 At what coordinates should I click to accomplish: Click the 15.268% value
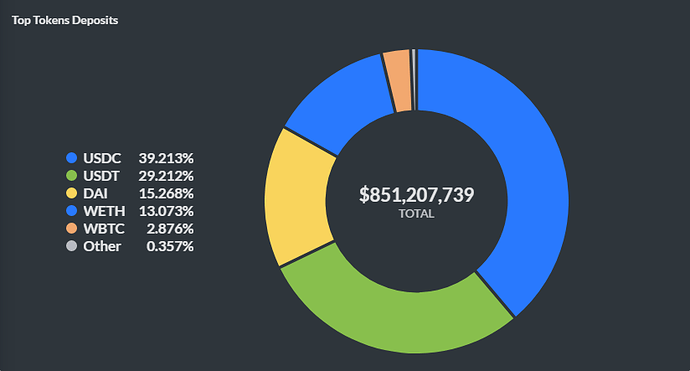[166, 193]
